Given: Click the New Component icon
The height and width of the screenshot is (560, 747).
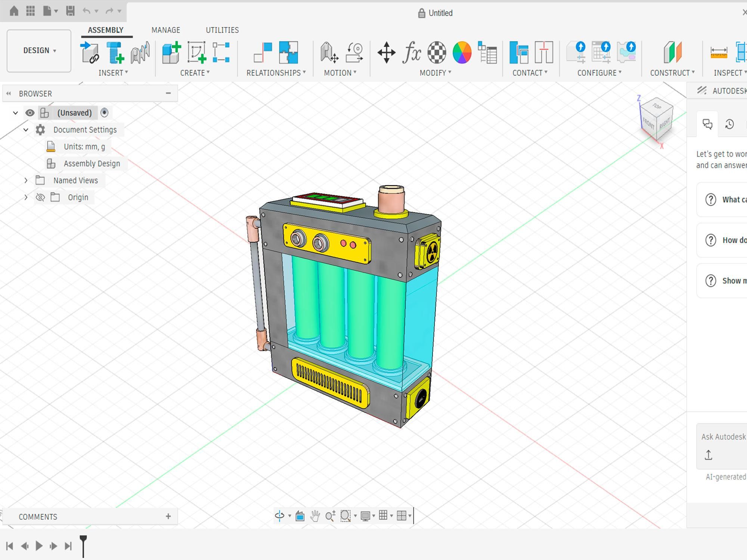Looking at the screenshot, I should coord(171,52).
